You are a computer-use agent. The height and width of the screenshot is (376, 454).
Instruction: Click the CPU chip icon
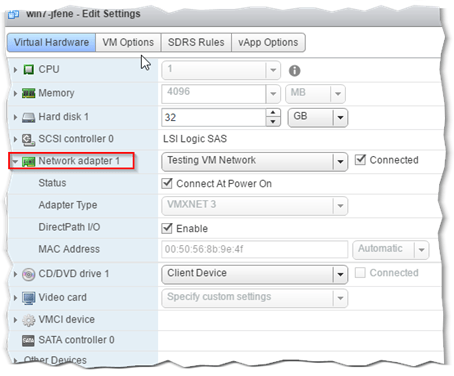(x=29, y=70)
